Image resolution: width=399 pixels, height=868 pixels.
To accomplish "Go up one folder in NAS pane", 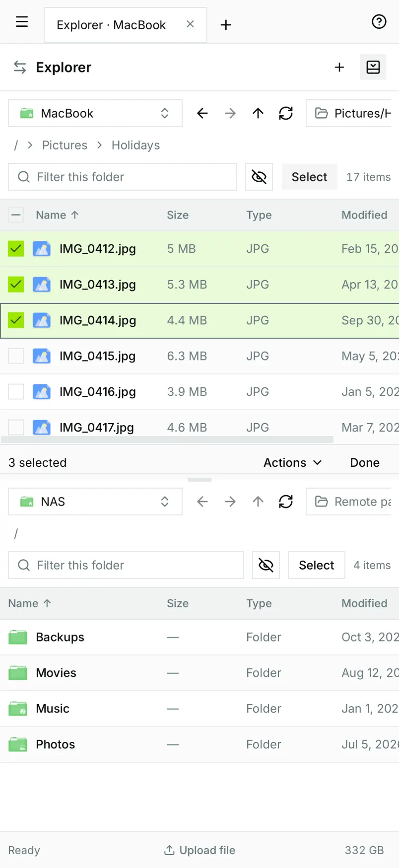I will [258, 502].
